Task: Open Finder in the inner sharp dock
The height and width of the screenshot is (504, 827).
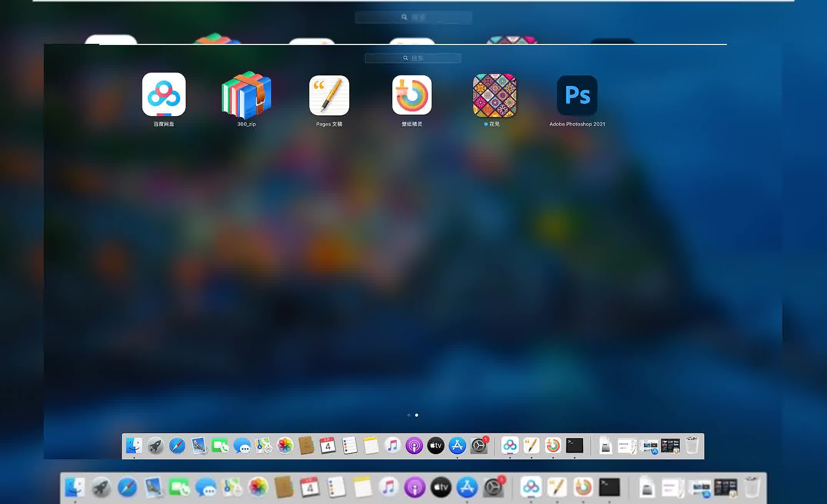Action: (x=134, y=446)
